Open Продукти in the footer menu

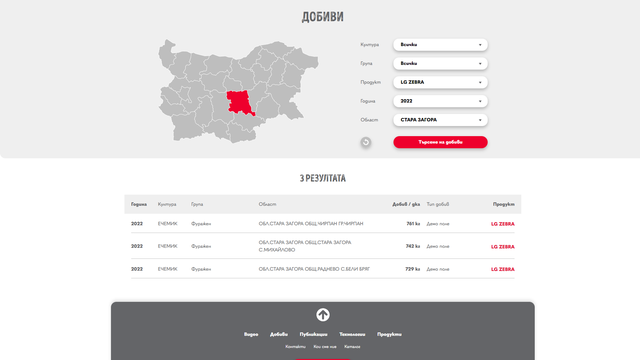pos(389,334)
